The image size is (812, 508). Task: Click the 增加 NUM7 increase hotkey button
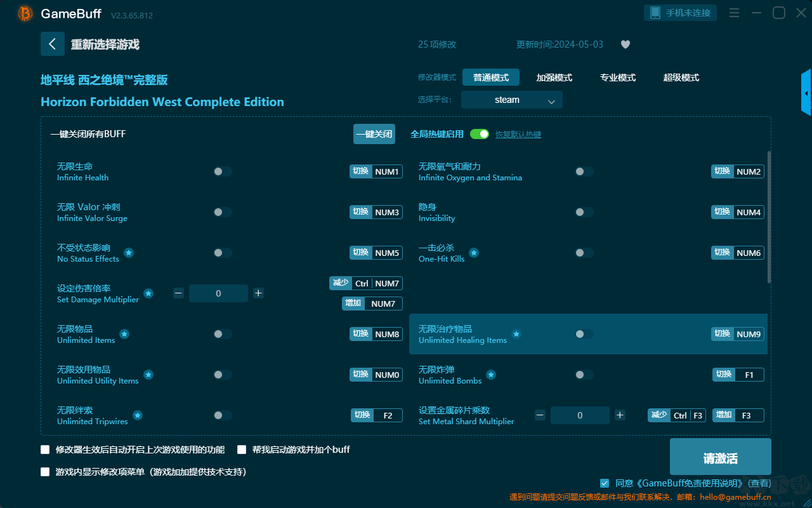tap(372, 304)
